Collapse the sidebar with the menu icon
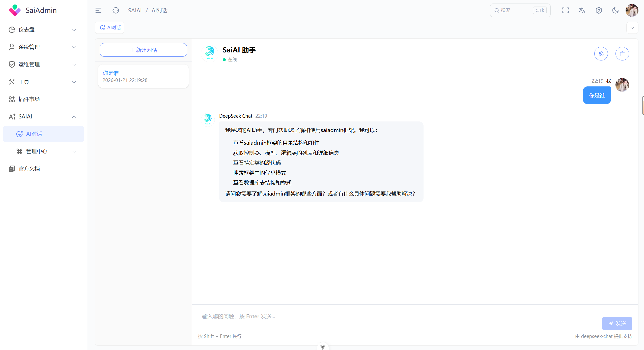644x350 pixels. 99,10
